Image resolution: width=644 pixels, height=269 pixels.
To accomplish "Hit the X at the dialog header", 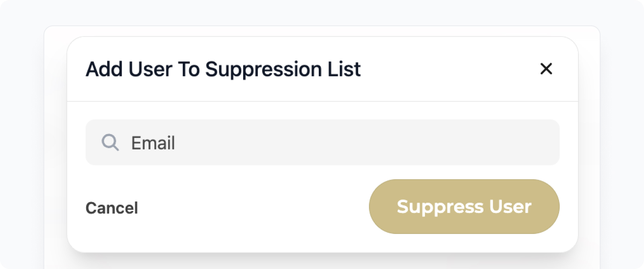I will [x=546, y=69].
